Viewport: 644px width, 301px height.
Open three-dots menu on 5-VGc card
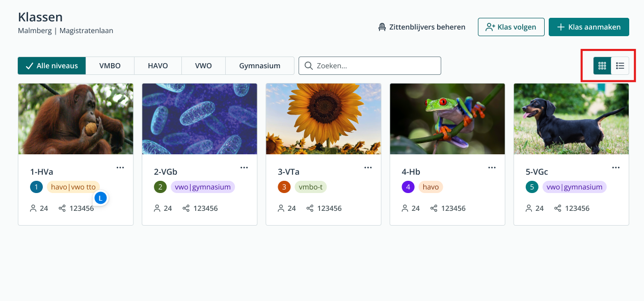(616, 168)
